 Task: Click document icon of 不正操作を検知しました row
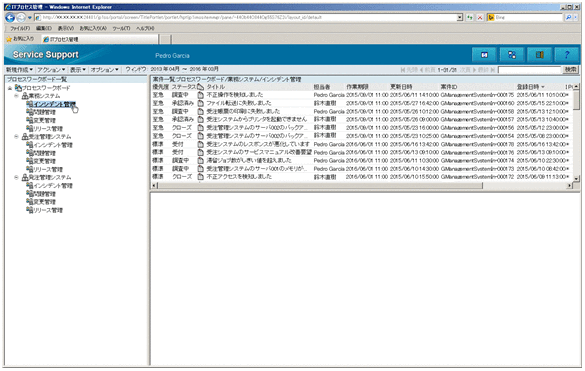[x=200, y=95]
